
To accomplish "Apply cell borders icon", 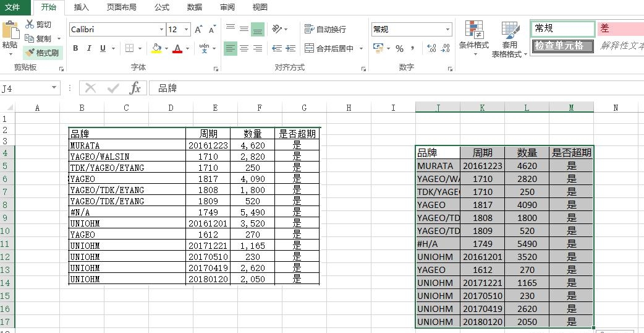I will 129,48.
